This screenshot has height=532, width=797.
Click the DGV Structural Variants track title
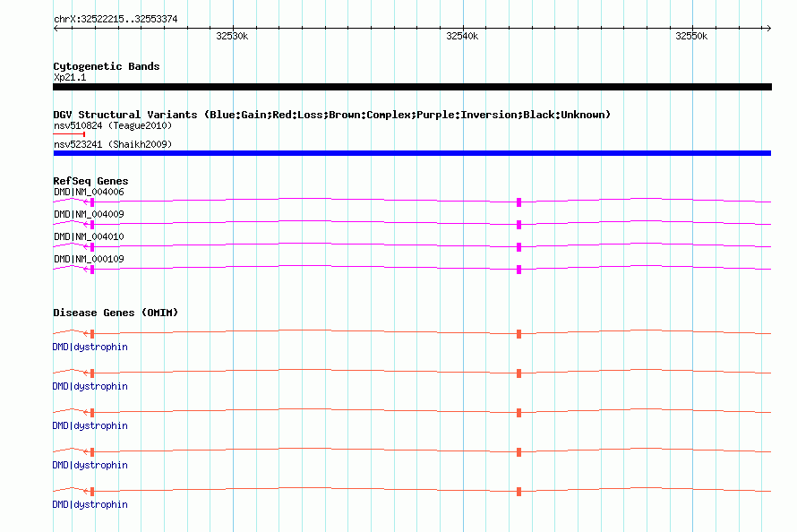click(x=332, y=115)
